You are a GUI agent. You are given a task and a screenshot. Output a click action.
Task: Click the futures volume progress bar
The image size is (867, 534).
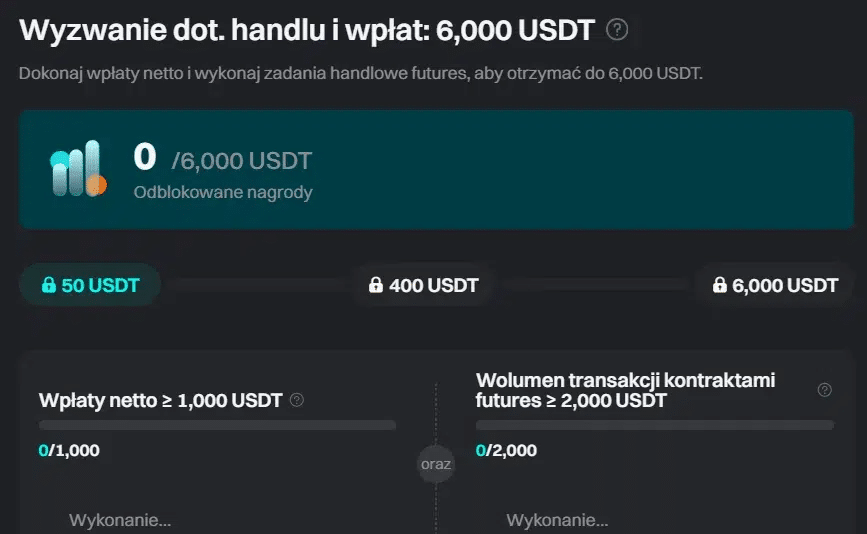(655, 425)
